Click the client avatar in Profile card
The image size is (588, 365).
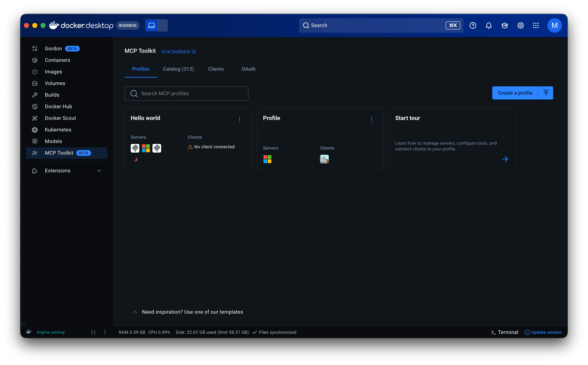(324, 159)
